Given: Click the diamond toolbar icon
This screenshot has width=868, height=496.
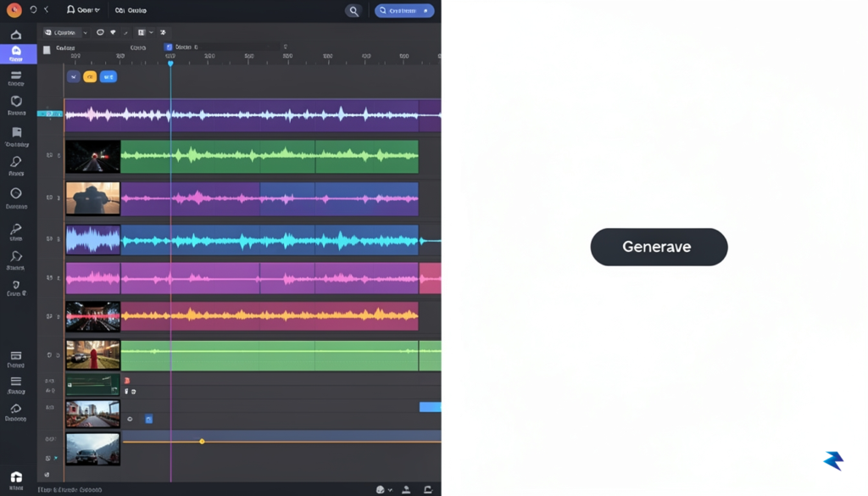Looking at the screenshot, I should [113, 33].
